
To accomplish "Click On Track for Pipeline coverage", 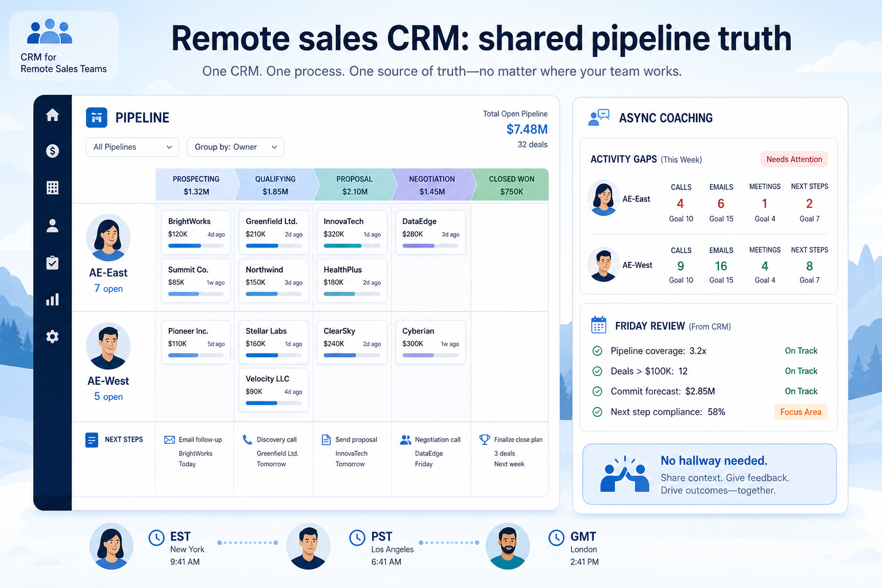I will point(801,351).
